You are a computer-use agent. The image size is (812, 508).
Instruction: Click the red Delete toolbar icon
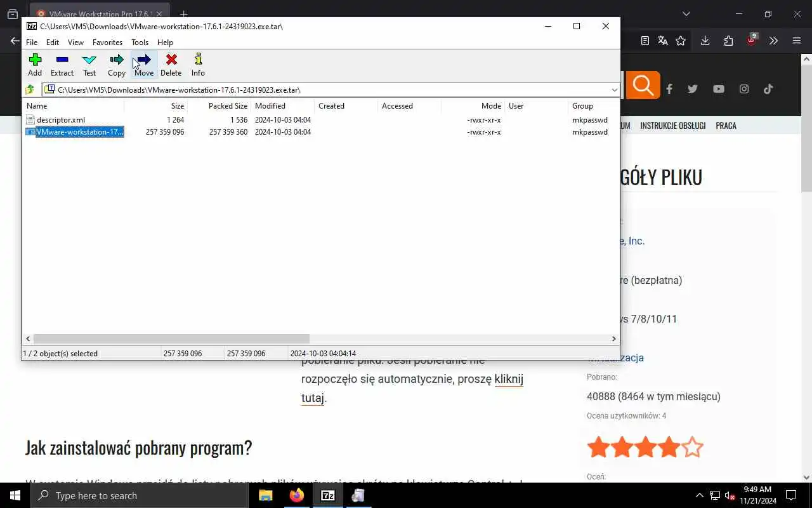click(x=171, y=65)
